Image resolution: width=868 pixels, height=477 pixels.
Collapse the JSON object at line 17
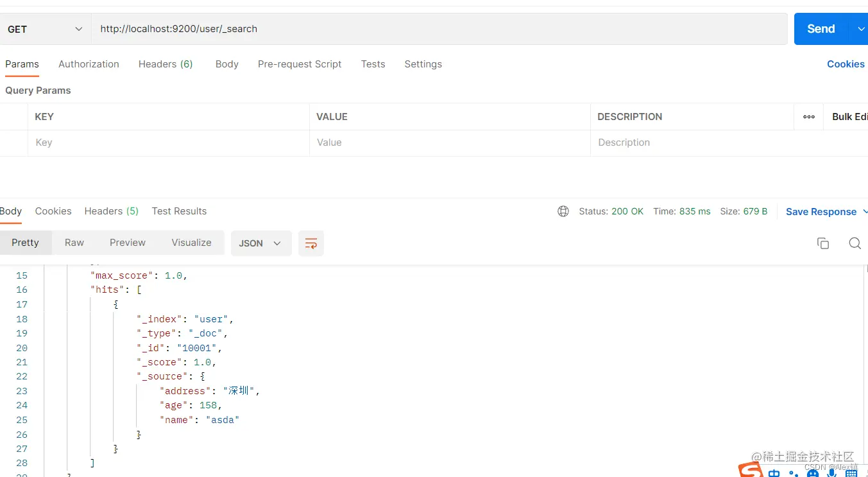click(x=115, y=304)
